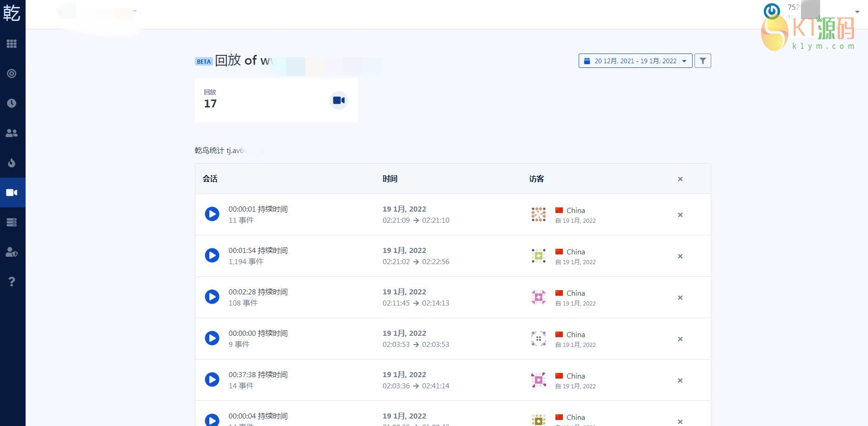The width and height of the screenshot is (868, 426).
Task: Remove the 00:37:38 replay with its X
Action: pos(680,380)
